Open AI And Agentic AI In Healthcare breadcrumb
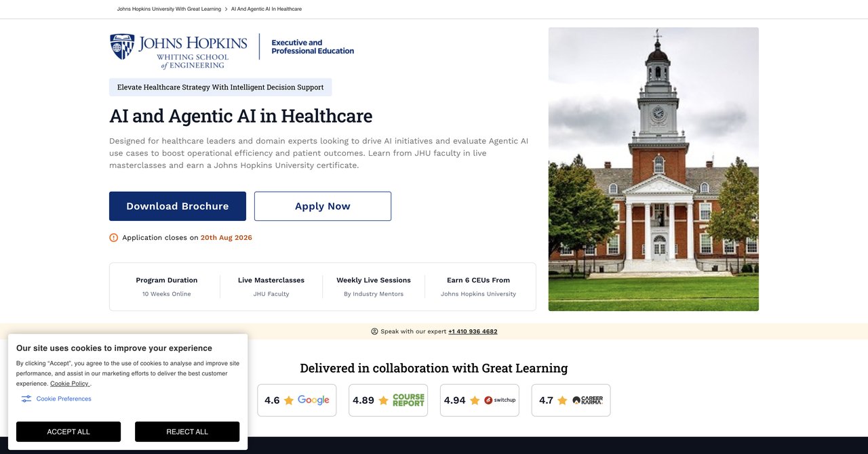 [x=267, y=9]
